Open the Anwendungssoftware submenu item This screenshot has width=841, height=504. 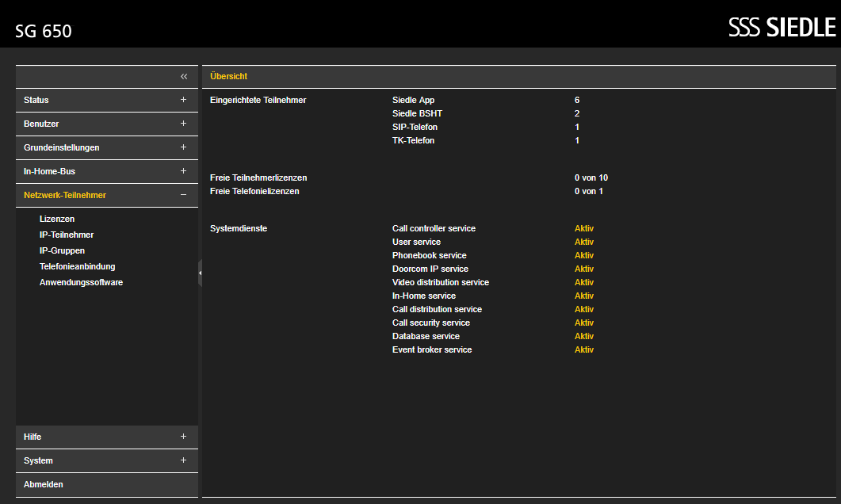(81, 283)
